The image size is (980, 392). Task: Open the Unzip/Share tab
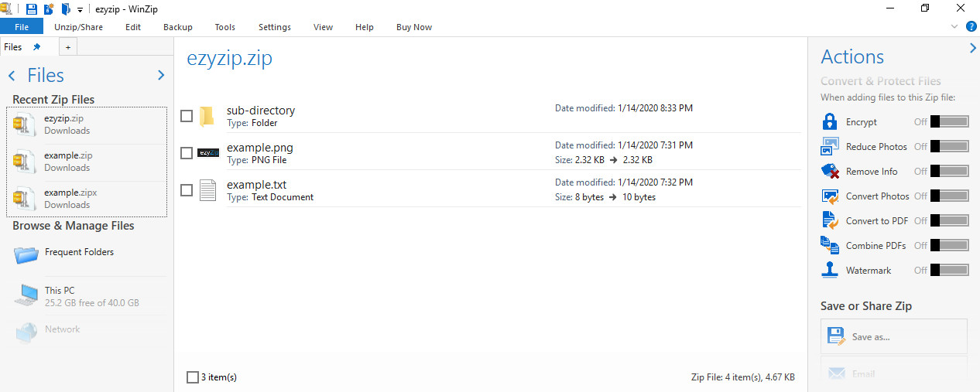coord(78,27)
